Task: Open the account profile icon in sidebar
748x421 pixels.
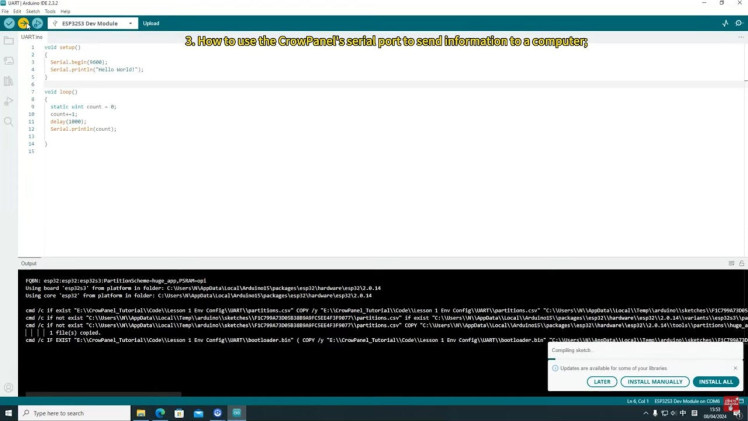Action: (9, 388)
